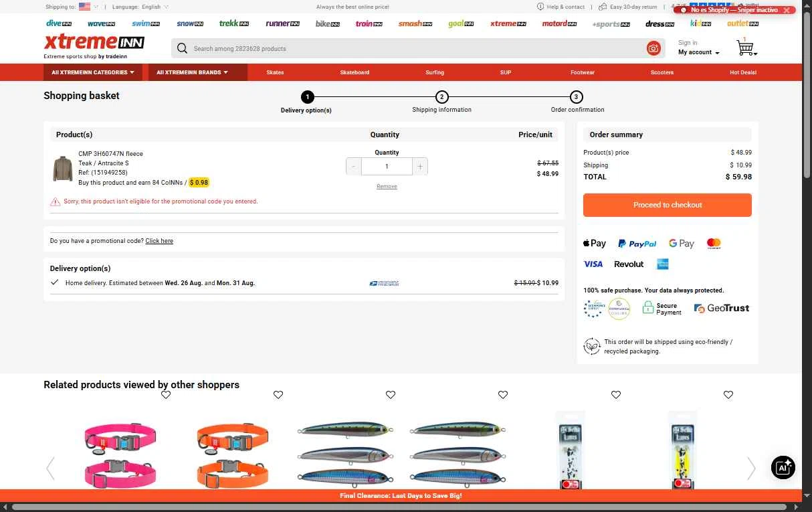Click the promotional code Click here link

(159, 241)
